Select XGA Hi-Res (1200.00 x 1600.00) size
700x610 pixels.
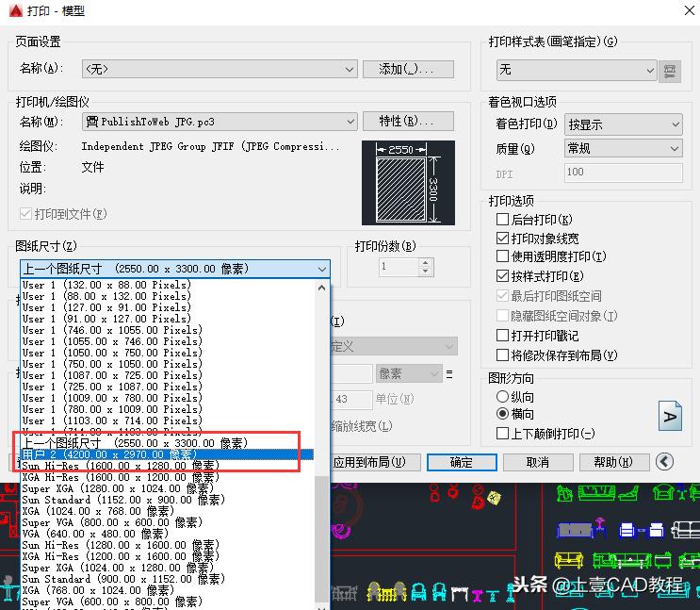[168, 556]
